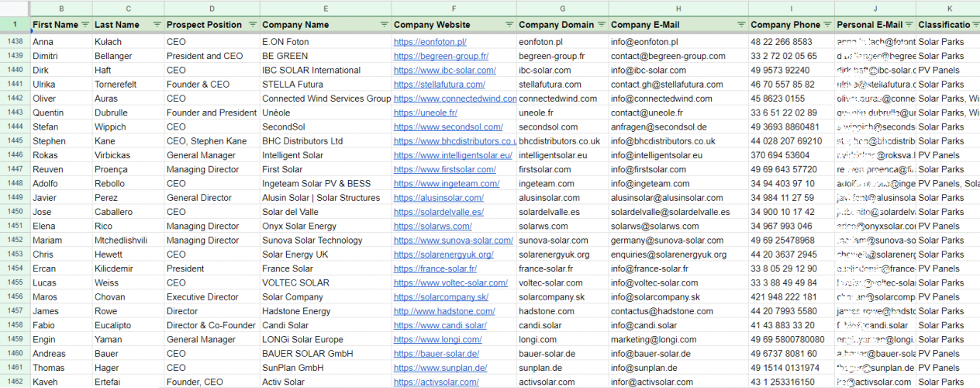Open the solardelvalle.es link
This screenshot has width=980, height=388.
(438, 212)
